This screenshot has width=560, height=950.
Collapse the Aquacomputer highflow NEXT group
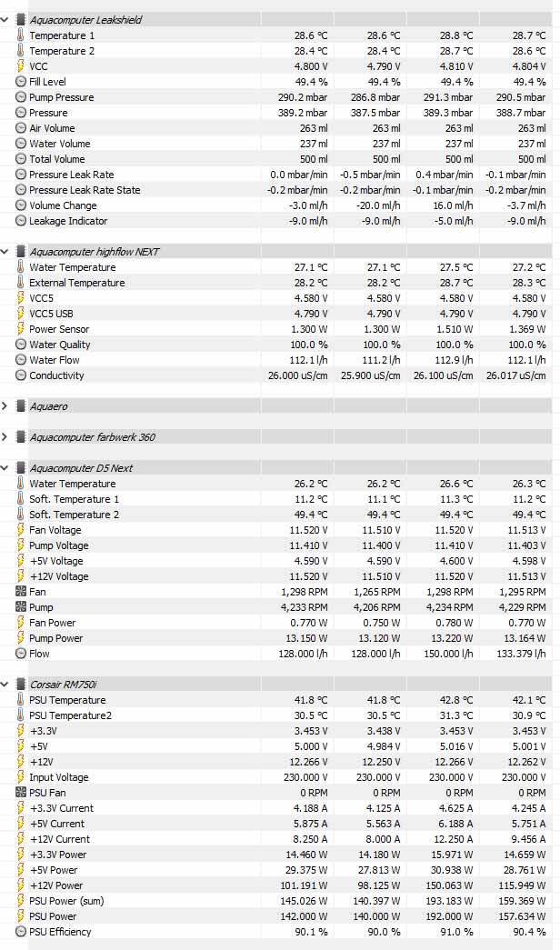pos(5,252)
